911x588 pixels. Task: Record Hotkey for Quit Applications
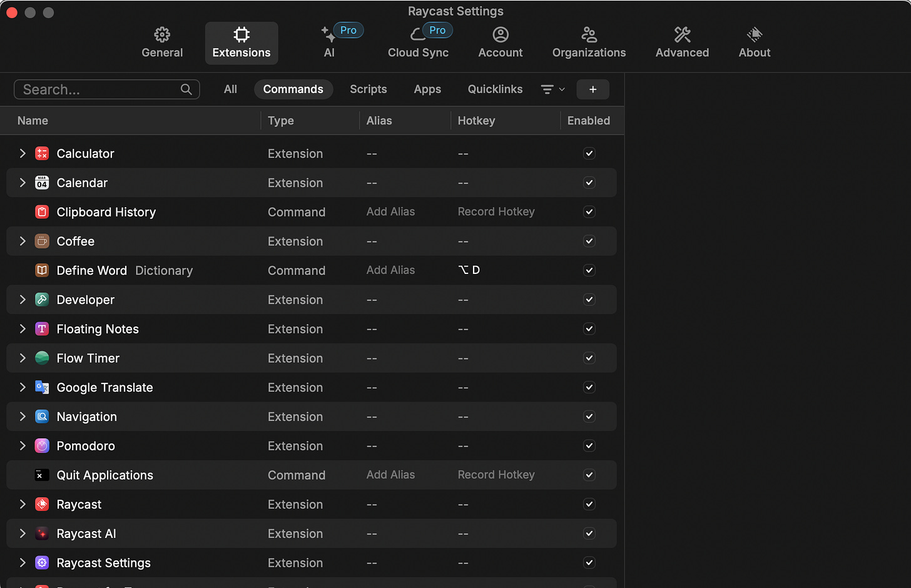click(496, 475)
